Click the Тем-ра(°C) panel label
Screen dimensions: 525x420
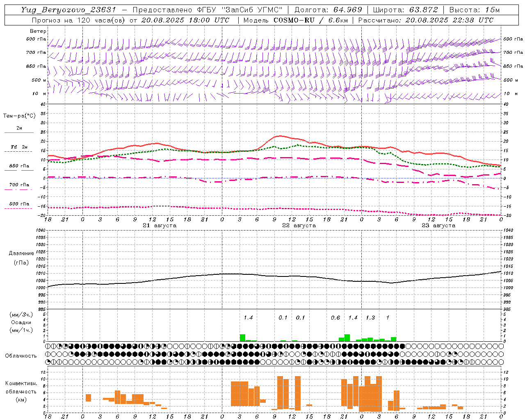click(19, 116)
